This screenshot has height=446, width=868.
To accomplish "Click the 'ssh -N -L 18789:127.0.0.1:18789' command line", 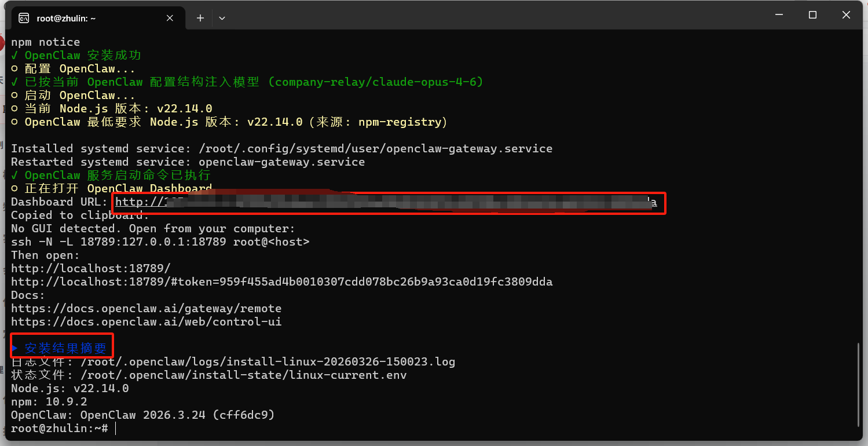I will (x=160, y=242).
